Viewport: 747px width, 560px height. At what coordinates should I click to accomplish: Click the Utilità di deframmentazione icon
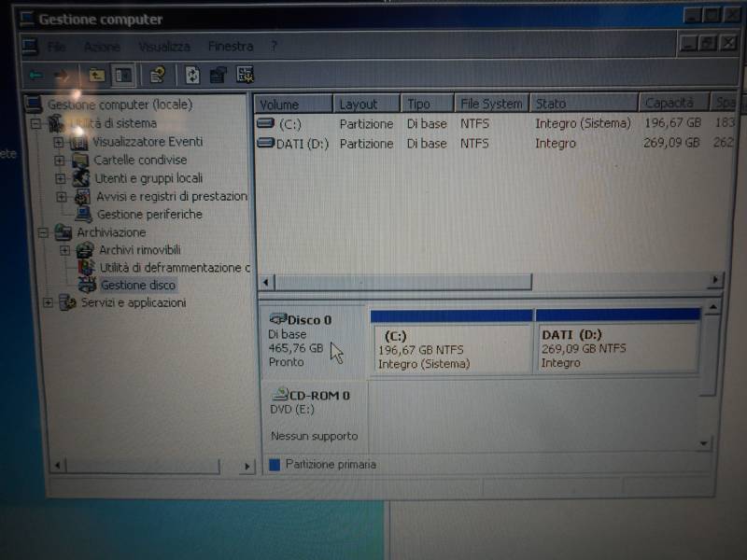click(86, 268)
